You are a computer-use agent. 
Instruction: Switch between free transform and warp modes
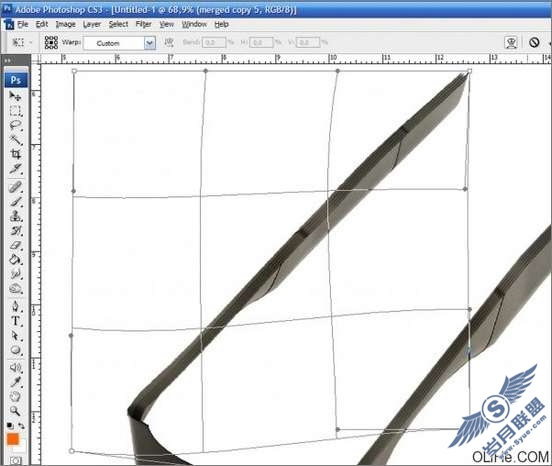coord(511,43)
